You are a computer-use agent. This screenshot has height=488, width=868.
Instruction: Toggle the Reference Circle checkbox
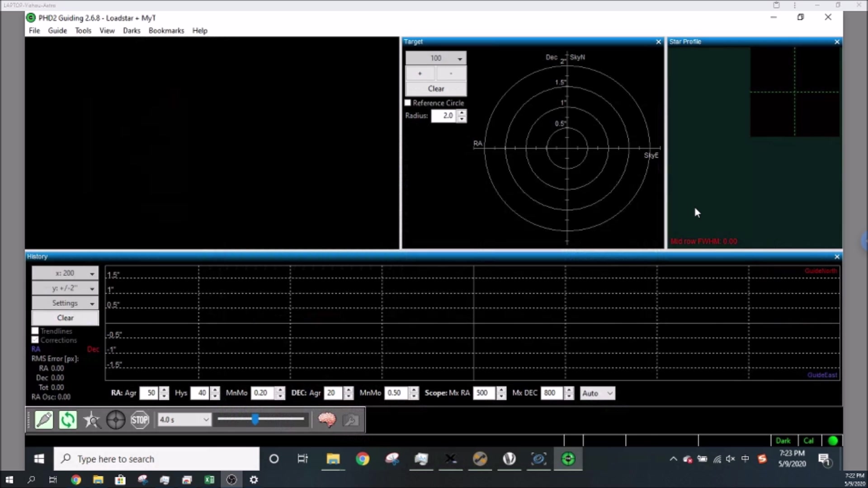pyautogui.click(x=408, y=103)
